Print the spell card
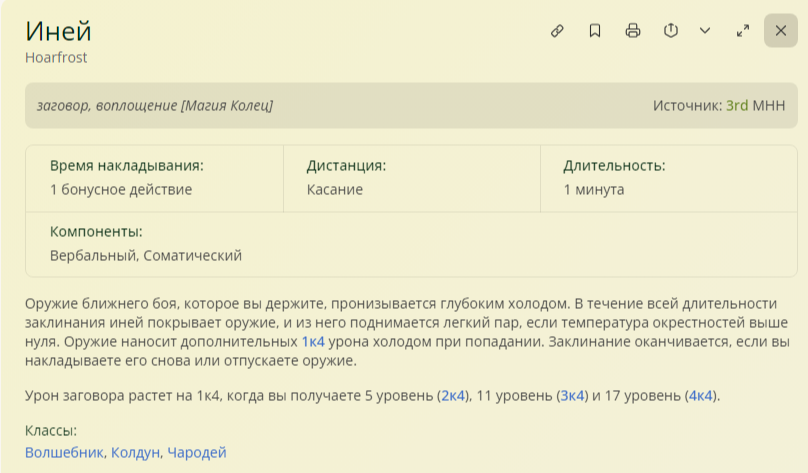 pyautogui.click(x=633, y=31)
